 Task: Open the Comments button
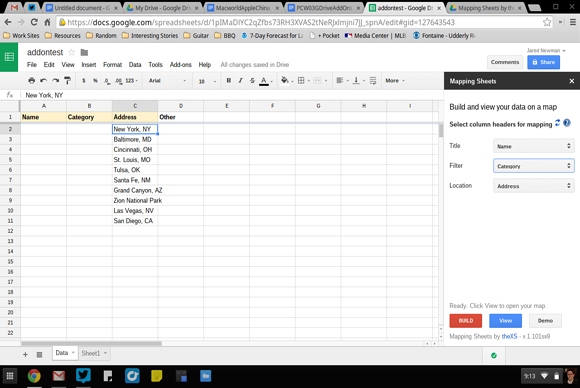coord(505,62)
